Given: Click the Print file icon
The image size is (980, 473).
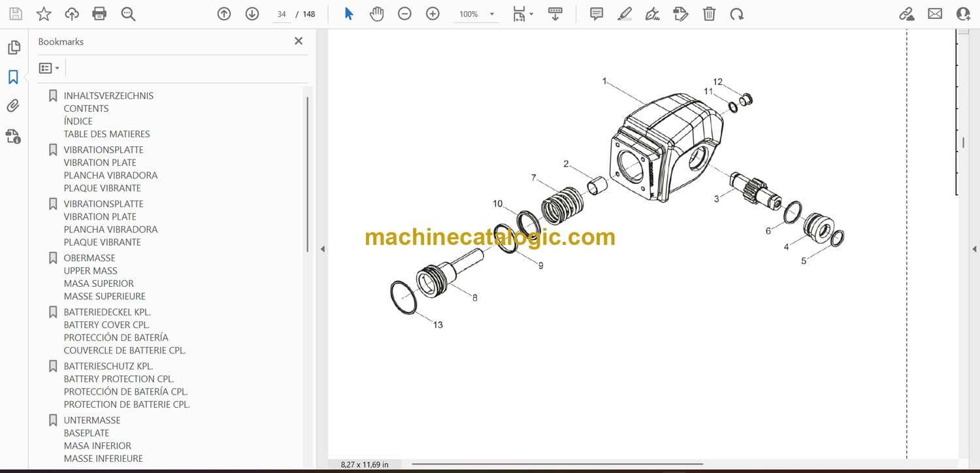Looking at the screenshot, I should 99,14.
